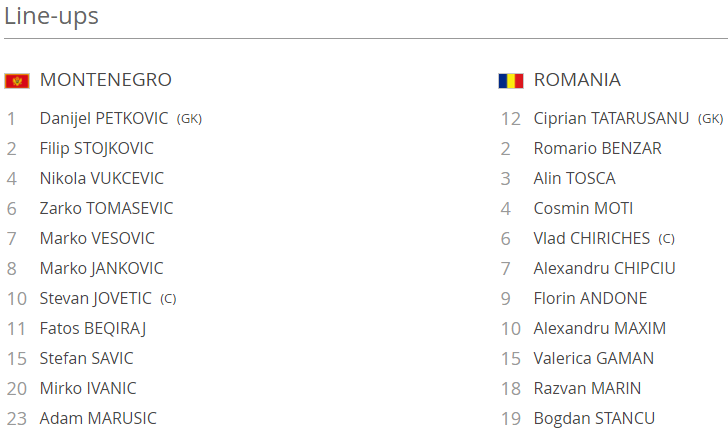Click the Romania flag icon
Screen dimensions: 728x440
511,81
